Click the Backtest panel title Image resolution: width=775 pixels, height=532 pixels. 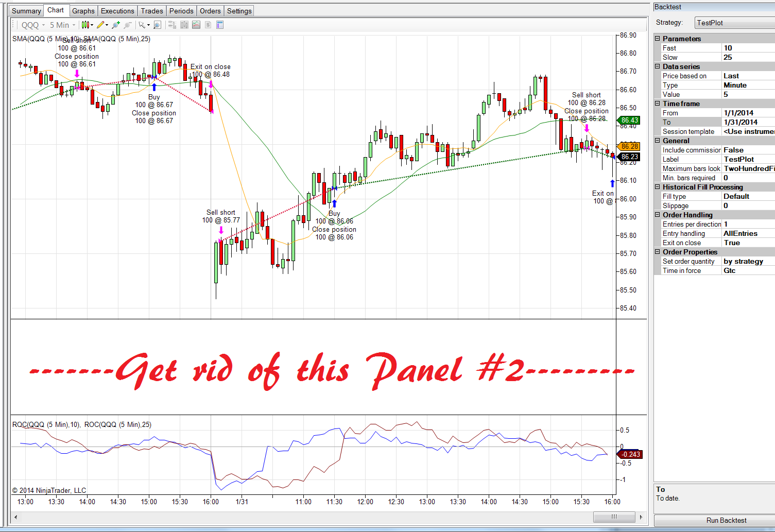pos(667,7)
